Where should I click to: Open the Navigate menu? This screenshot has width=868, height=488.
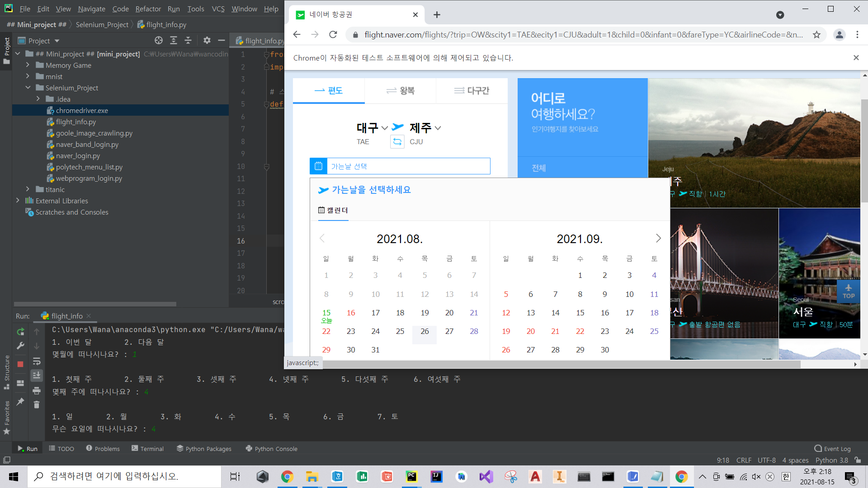[x=91, y=9]
